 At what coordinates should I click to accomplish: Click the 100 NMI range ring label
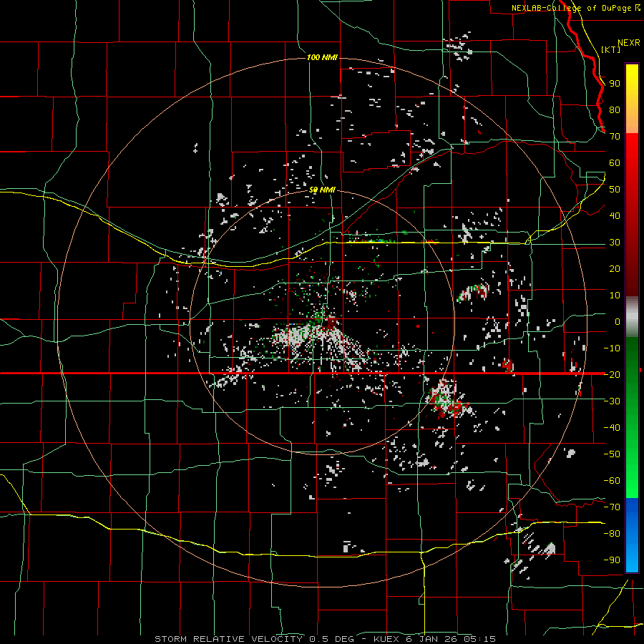tap(323, 57)
